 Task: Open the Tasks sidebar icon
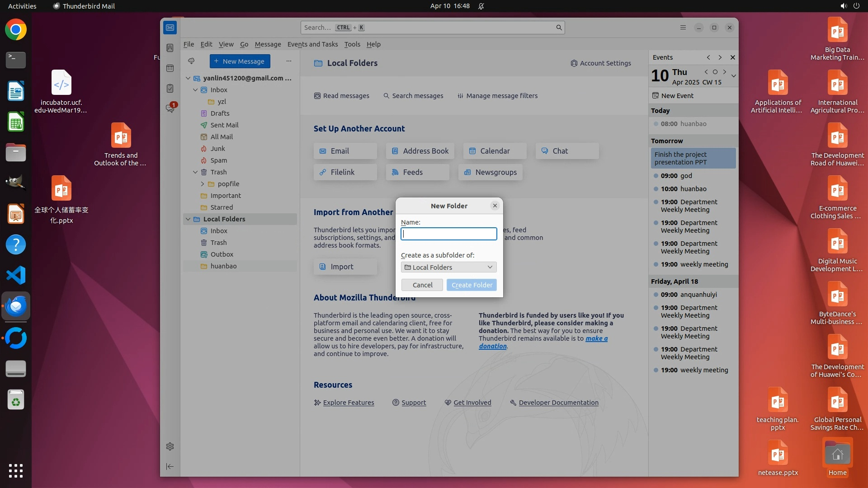(x=170, y=89)
